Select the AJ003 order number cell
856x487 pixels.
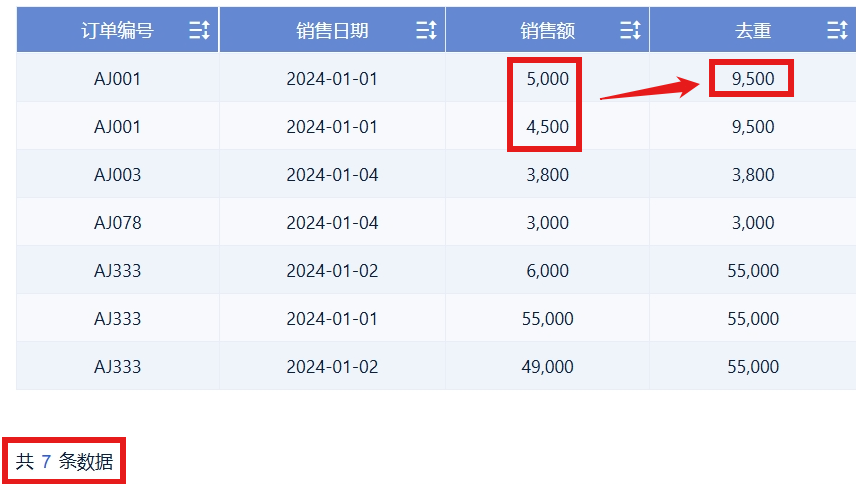point(117,175)
